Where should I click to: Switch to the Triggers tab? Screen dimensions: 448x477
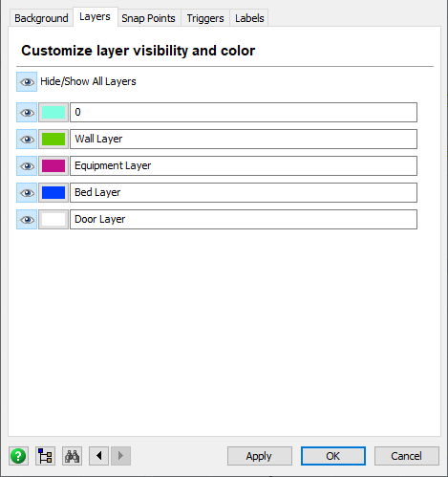click(205, 18)
